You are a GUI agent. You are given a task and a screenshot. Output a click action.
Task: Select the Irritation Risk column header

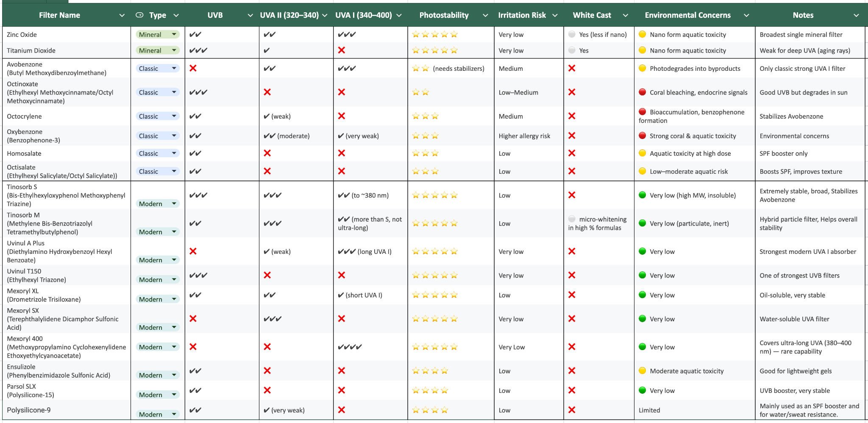click(x=522, y=15)
